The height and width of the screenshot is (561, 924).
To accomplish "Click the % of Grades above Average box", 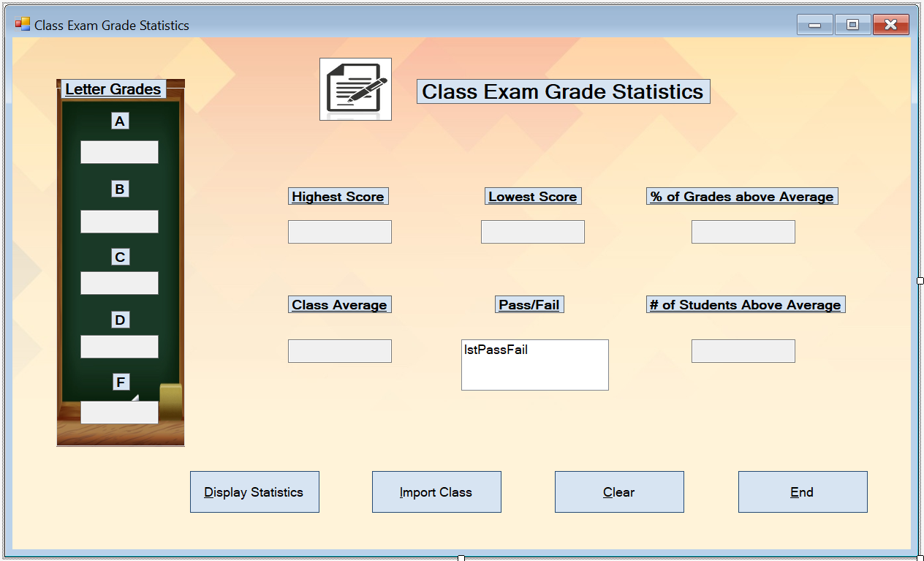I will click(x=743, y=231).
